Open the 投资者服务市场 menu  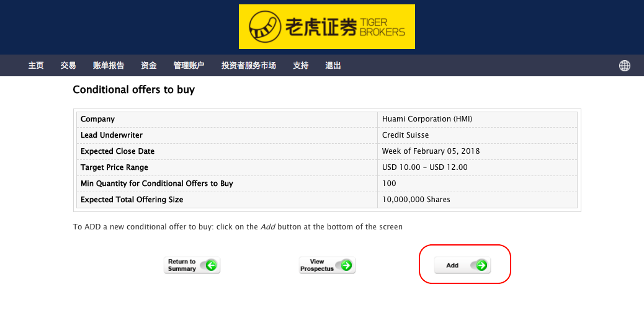[x=249, y=65]
